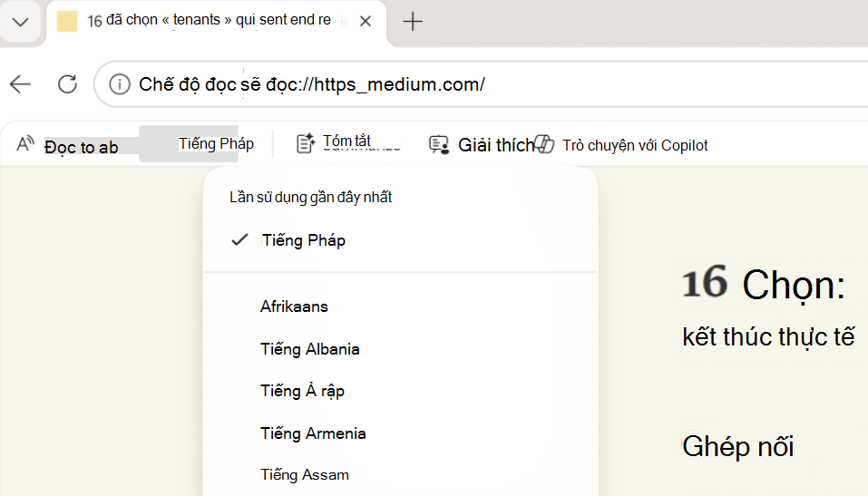Open the tab list chevron button

(21, 22)
